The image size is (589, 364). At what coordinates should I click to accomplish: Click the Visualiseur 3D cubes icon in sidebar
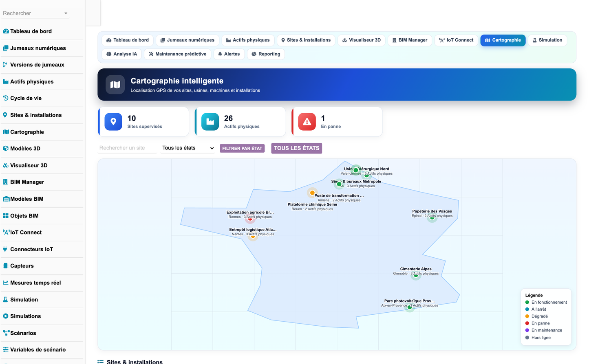[6, 165]
